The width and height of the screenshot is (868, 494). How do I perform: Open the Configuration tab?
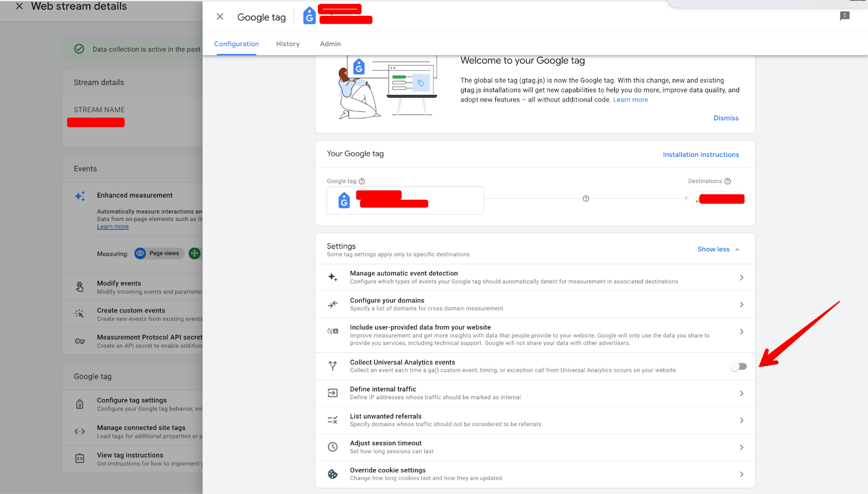pos(237,44)
